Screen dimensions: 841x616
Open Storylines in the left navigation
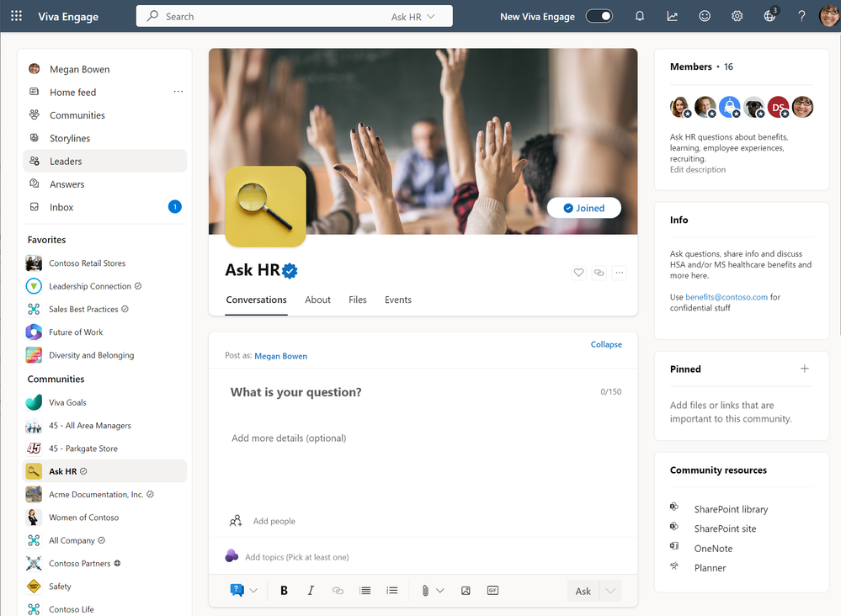(105, 138)
